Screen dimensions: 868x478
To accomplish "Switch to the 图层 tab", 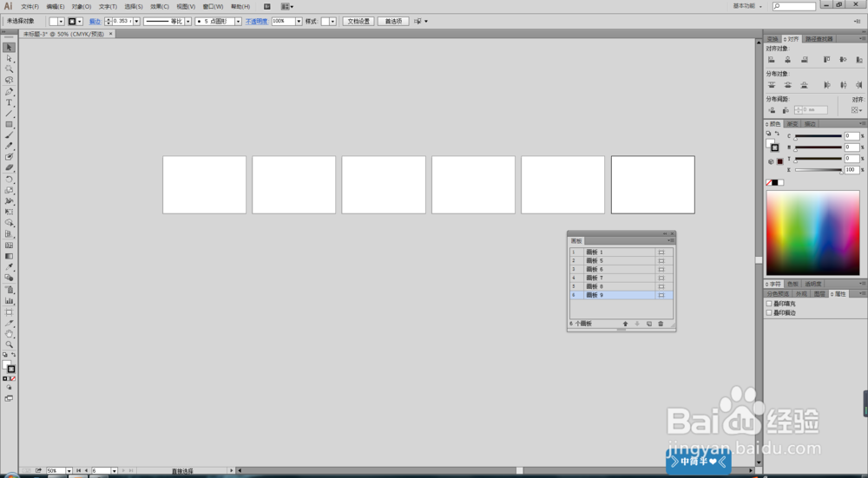I will tap(820, 294).
